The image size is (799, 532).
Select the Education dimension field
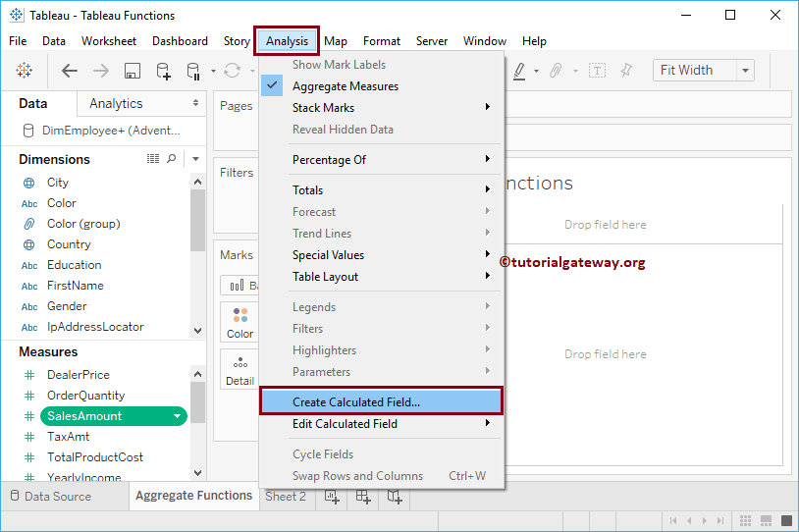pyautogui.click(x=74, y=265)
